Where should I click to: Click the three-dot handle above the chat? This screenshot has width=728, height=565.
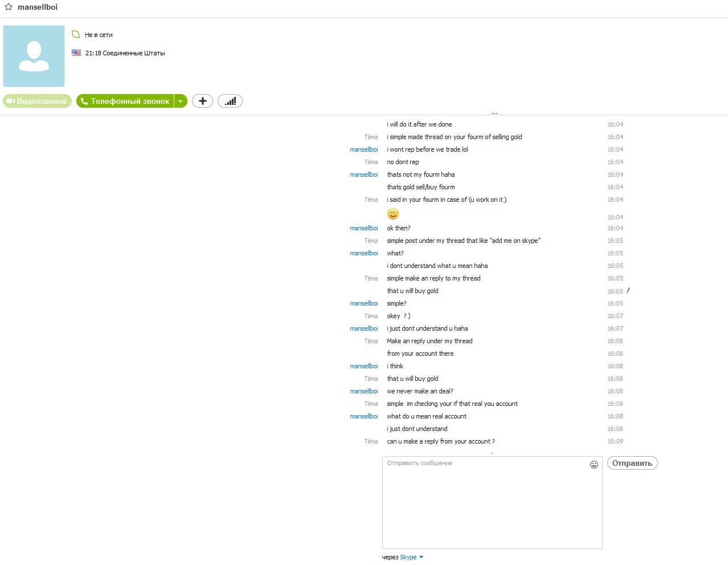[494, 113]
